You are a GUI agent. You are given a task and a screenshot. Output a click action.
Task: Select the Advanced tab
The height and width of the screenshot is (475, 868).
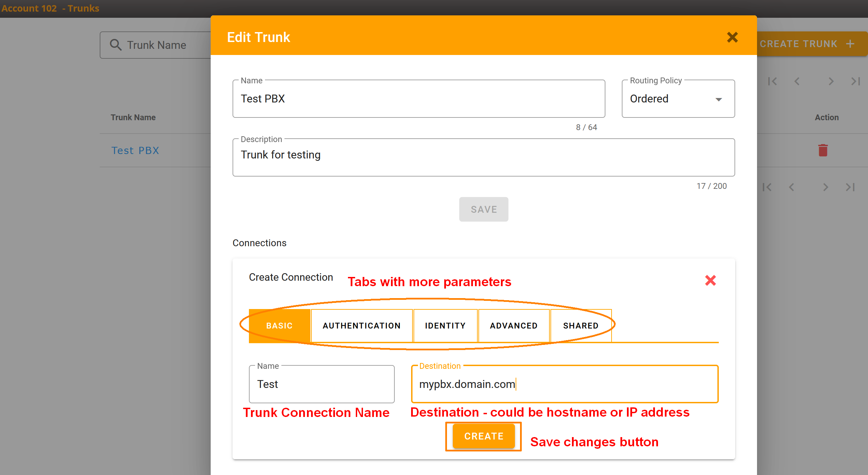[514, 325]
